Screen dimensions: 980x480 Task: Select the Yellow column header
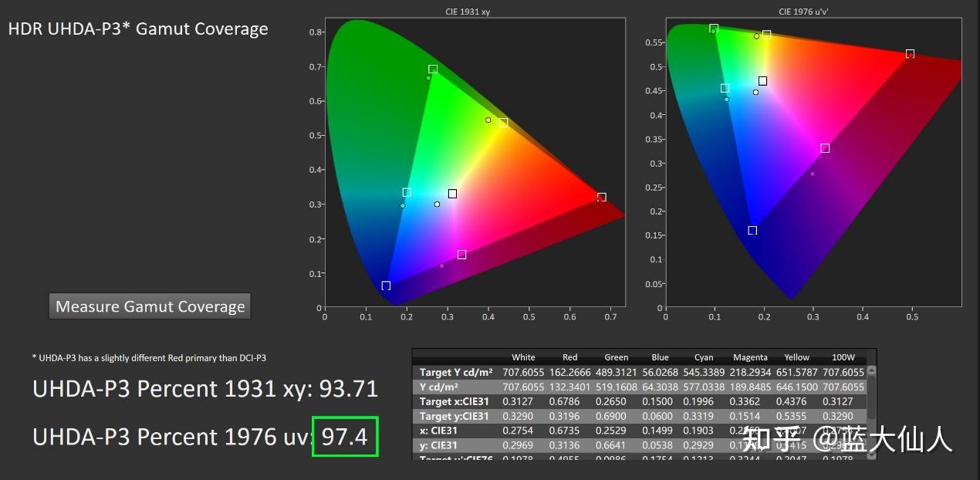point(796,357)
